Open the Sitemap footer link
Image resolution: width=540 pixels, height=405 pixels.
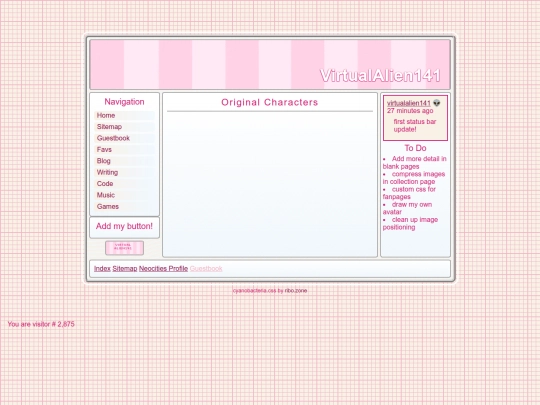pyautogui.click(x=125, y=269)
